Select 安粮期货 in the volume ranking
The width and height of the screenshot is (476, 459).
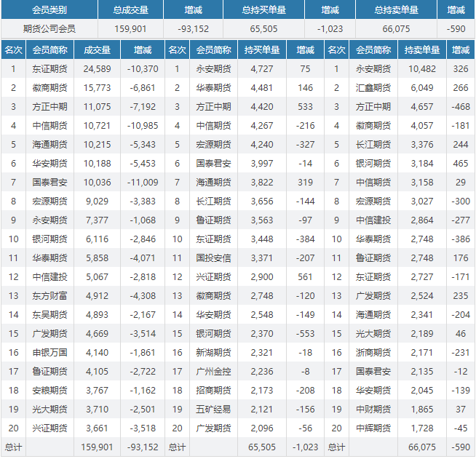point(49,391)
